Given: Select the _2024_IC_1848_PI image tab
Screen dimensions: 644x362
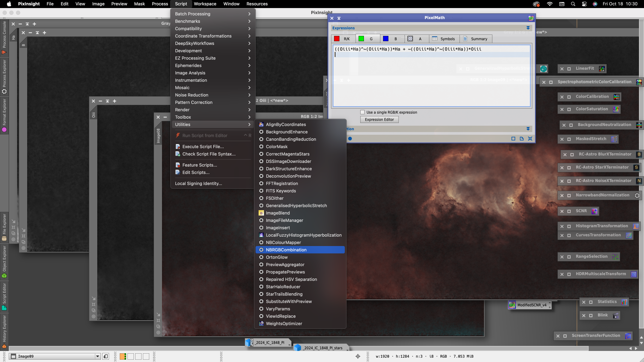Looking at the screenshot, I should click(x=268, y=343).
